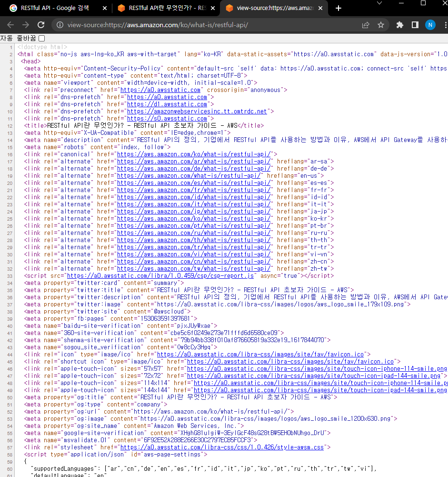The image size is (448, 477).
Task: Open the 57x57 apple-touch-icon link
Action: pos(317,369)
